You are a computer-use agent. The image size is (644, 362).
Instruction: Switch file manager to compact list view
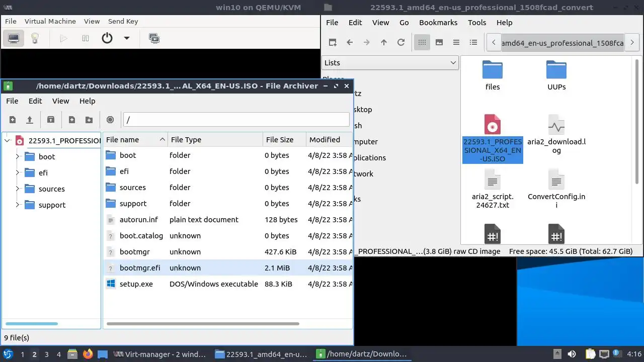456,42
